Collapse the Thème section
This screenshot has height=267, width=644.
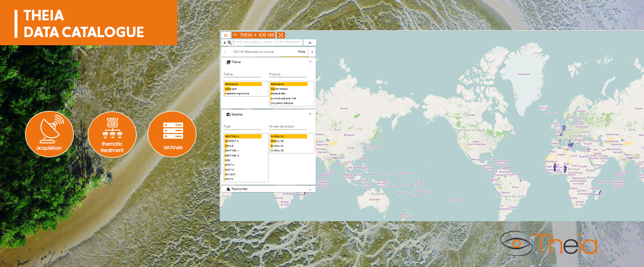coord(310,62)
